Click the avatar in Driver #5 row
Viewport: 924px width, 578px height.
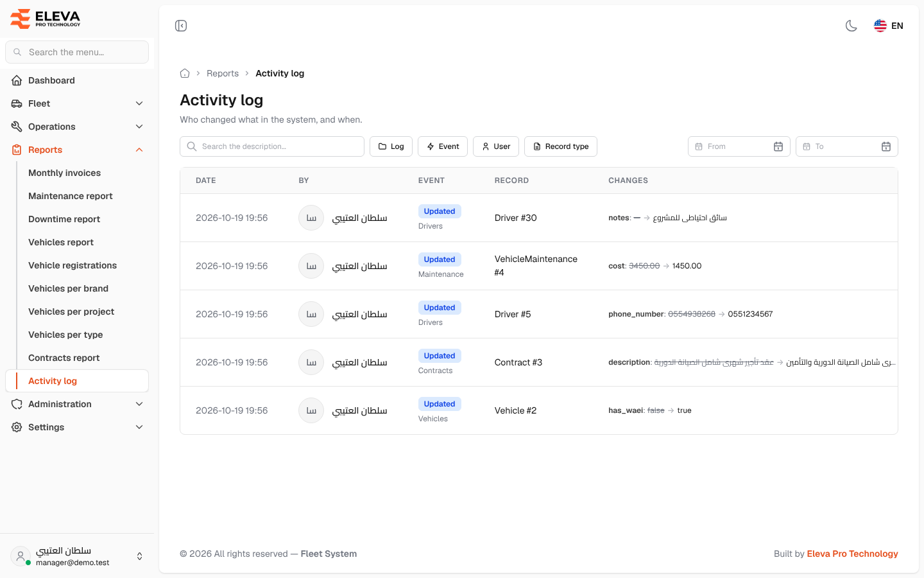tap(311, 314)
